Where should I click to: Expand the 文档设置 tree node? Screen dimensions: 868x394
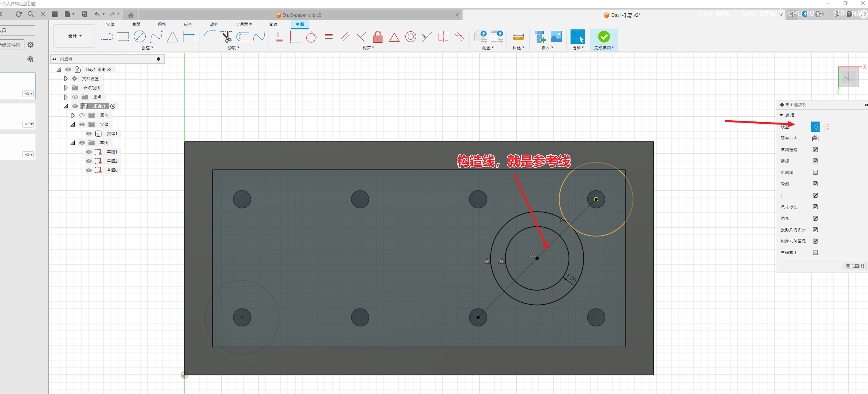click(x=66, y=79)
